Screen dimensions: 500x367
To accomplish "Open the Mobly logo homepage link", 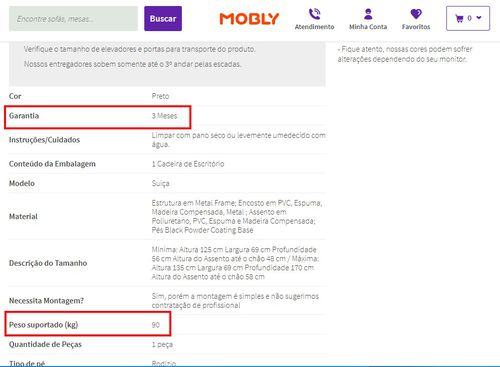I will [x=249, y=19].
